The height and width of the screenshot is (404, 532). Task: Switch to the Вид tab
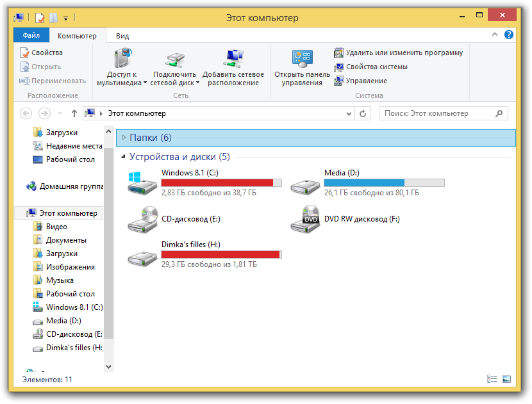[x=122, y=36]
